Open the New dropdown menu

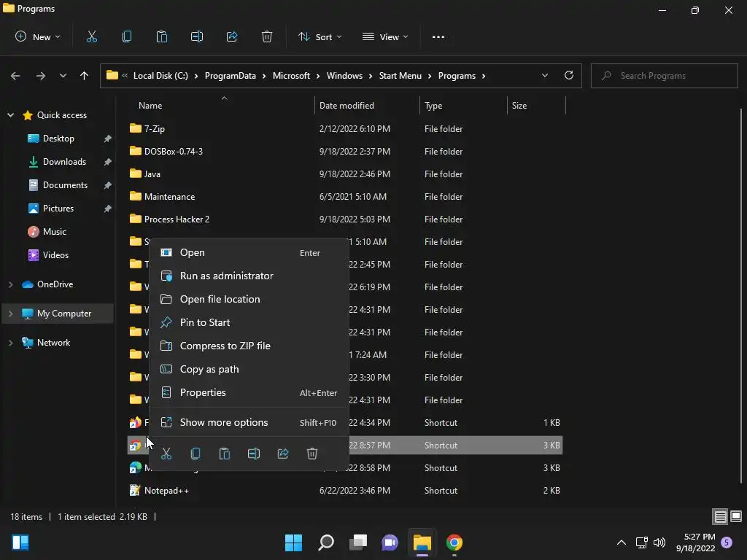38,36
